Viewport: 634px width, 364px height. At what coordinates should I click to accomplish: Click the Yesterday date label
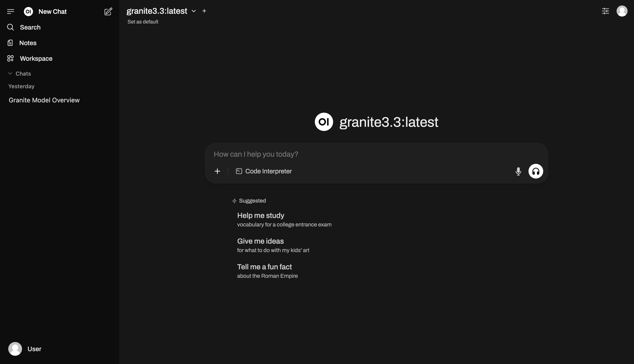(x=21, y=86)
